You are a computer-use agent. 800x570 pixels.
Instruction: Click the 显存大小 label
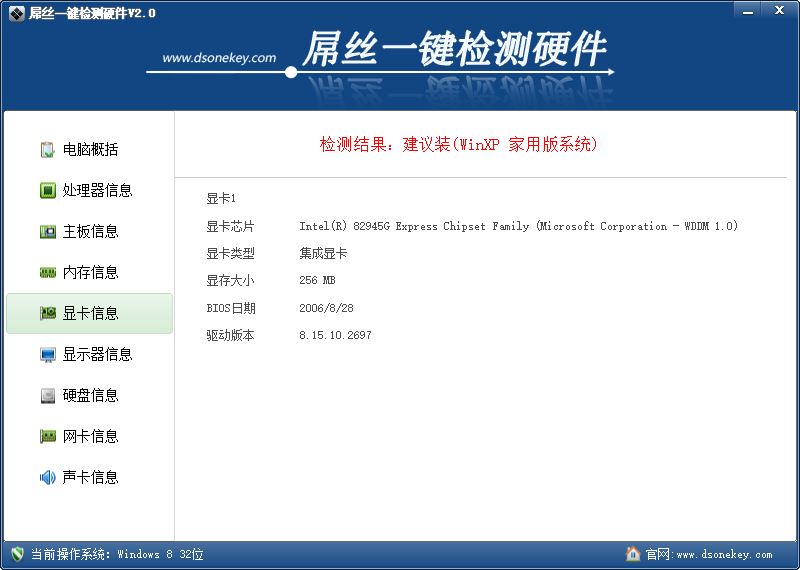click(x=230, y=280)
